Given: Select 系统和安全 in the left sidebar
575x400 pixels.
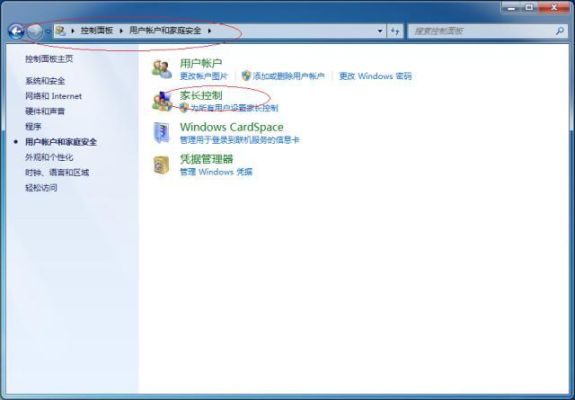Looking at the screenshot, I should tap(45, 81).
